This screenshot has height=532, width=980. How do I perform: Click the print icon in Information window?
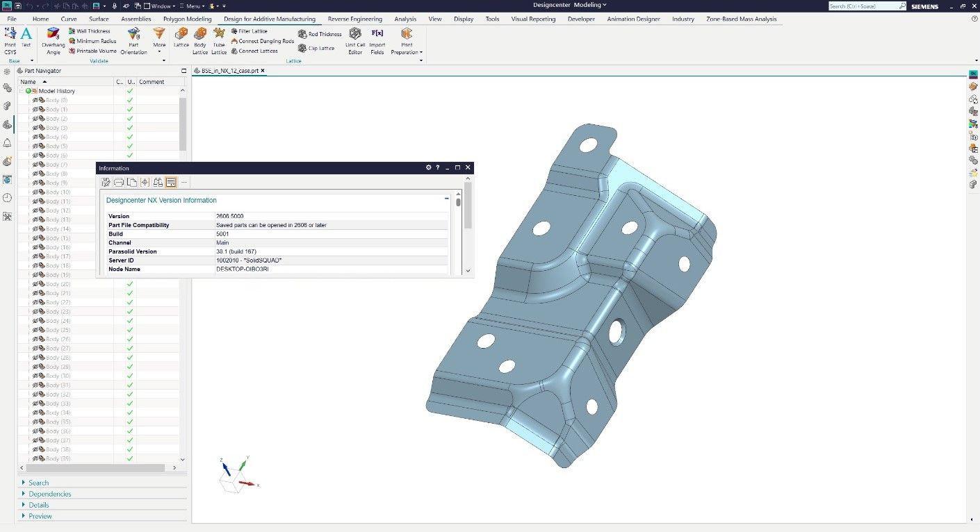pos(119,183)
